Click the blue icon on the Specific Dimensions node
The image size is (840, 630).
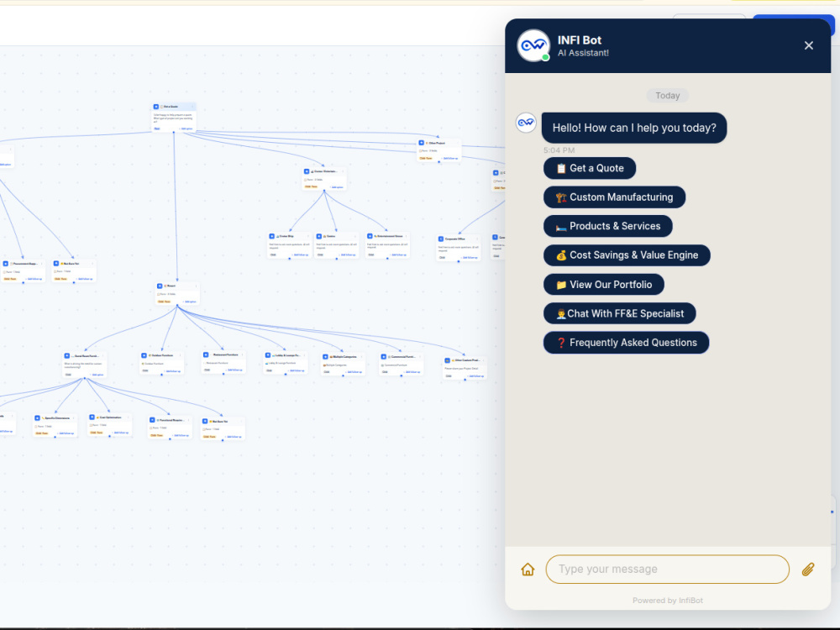(38, 418)
